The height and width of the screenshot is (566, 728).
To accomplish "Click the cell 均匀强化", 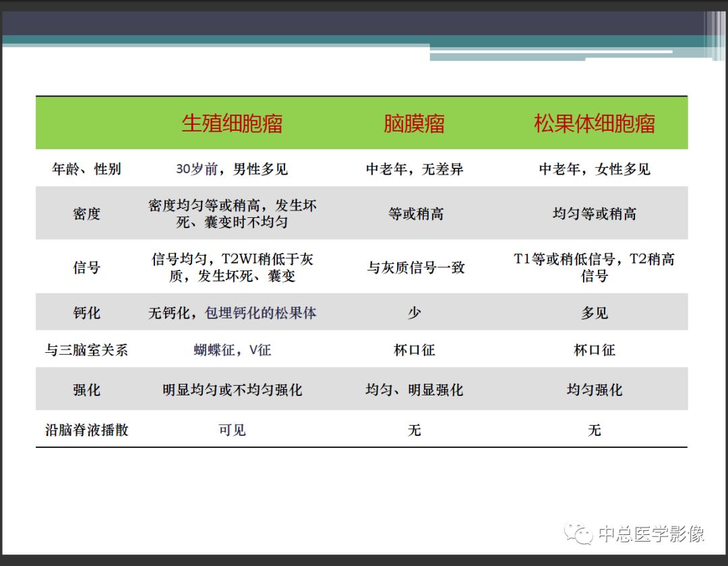I will coord(595,389).
